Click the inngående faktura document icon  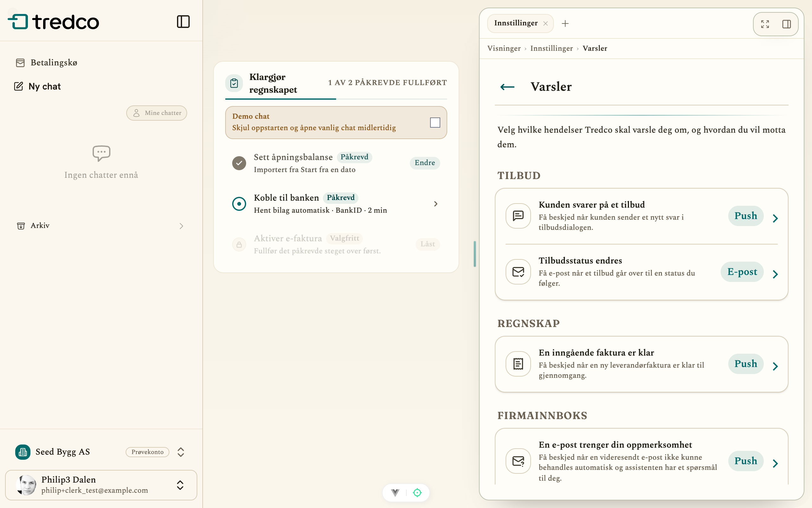pyautogui.click(x=518, y=364)
